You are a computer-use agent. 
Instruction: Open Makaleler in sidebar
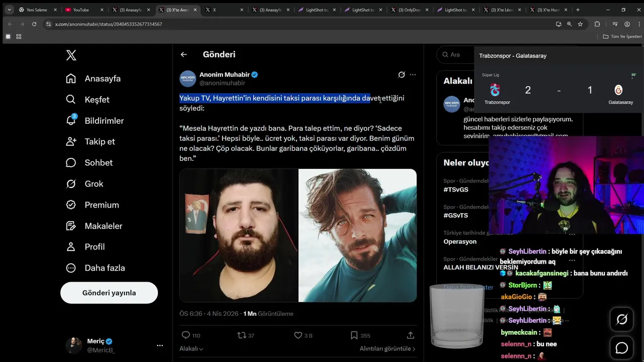[95, 226]
